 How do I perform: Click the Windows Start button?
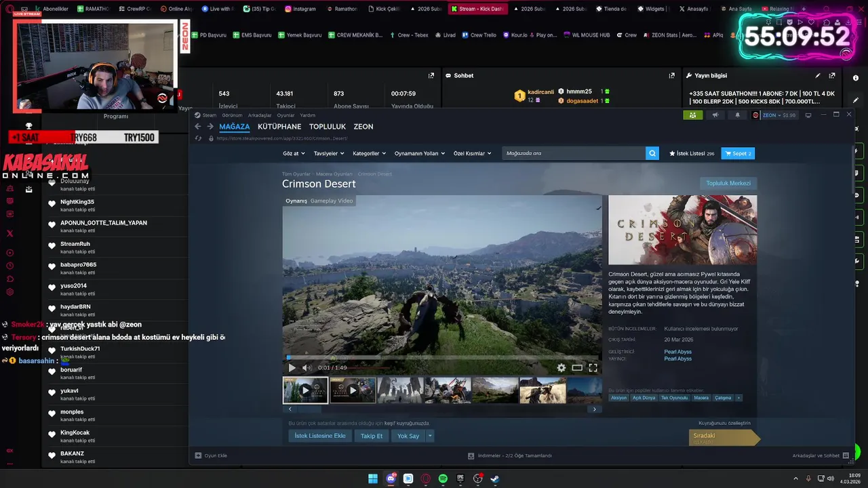coord(373,479)
